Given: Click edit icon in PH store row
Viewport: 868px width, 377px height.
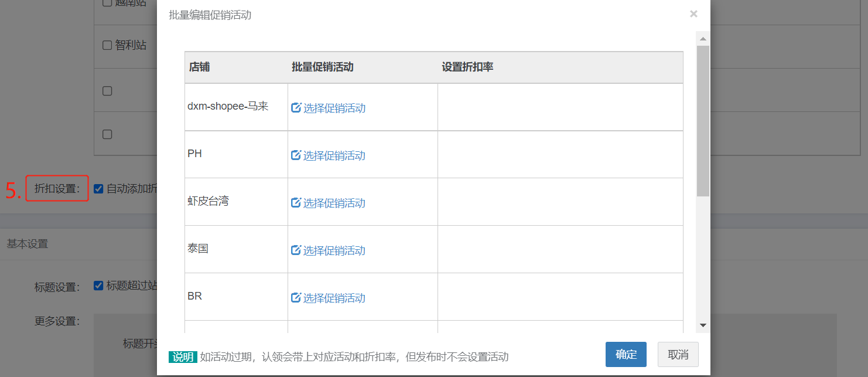Looking at the screenshot, I should pyautogui.click(x=296, y=155).
